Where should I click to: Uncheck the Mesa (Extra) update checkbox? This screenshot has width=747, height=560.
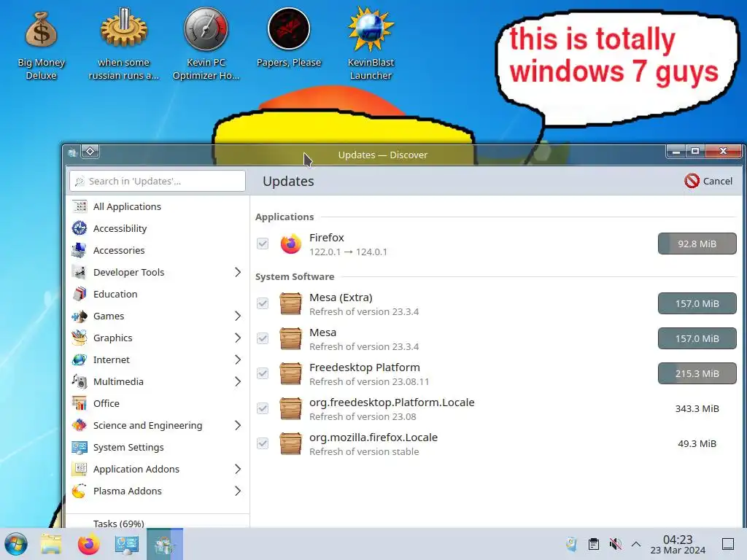click(263, 304)
